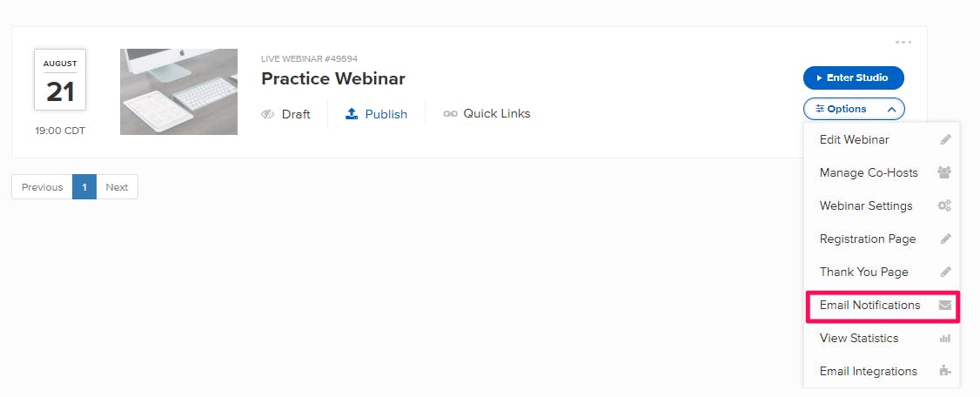Click the envelope icon beside Email Notifications

click(x=944, y=305)
